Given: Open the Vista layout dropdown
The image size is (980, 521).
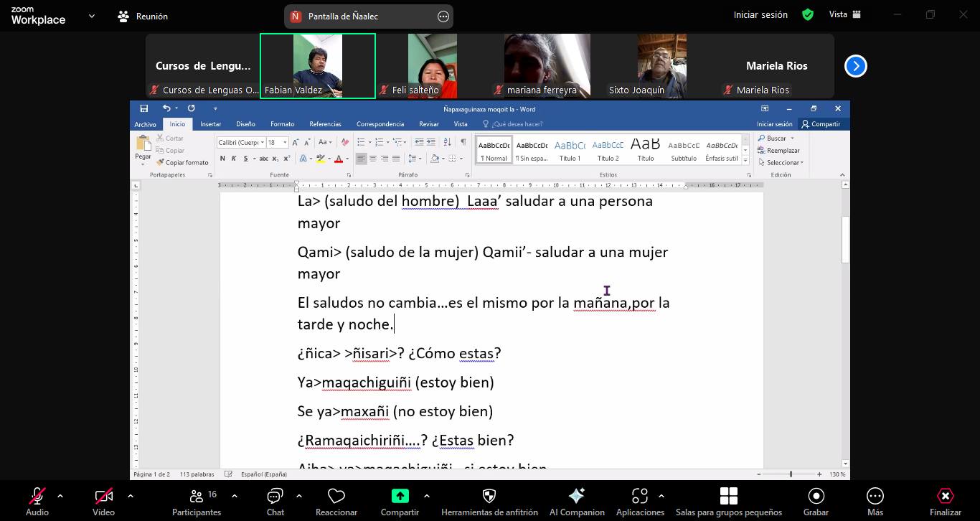Looking at the screenshot, I should coord(844,14).
